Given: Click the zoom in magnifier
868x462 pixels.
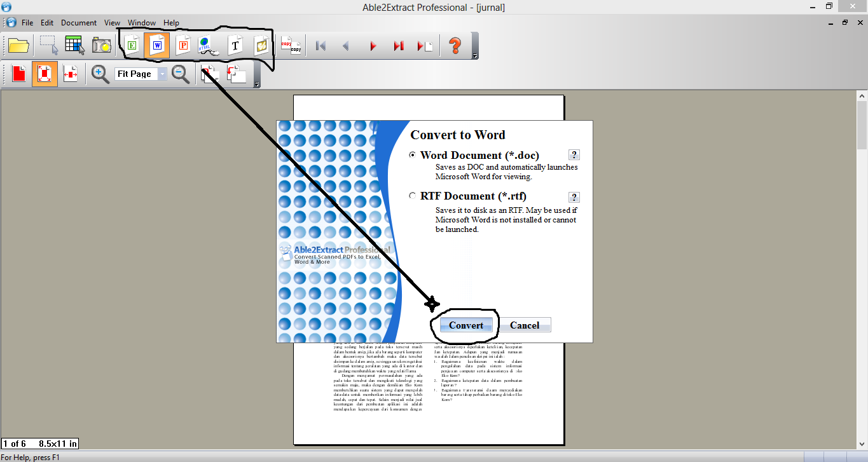Looking at the screenshot, I should point(100,74).
